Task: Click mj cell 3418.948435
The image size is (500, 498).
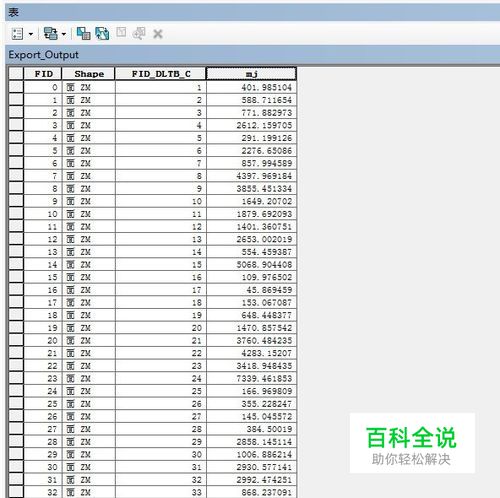Action: 251,366
